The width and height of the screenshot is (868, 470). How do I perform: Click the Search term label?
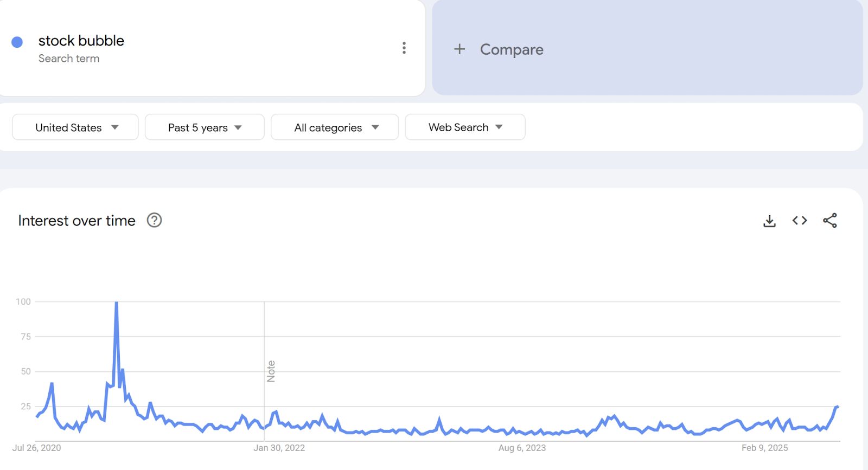click(69, 59)
